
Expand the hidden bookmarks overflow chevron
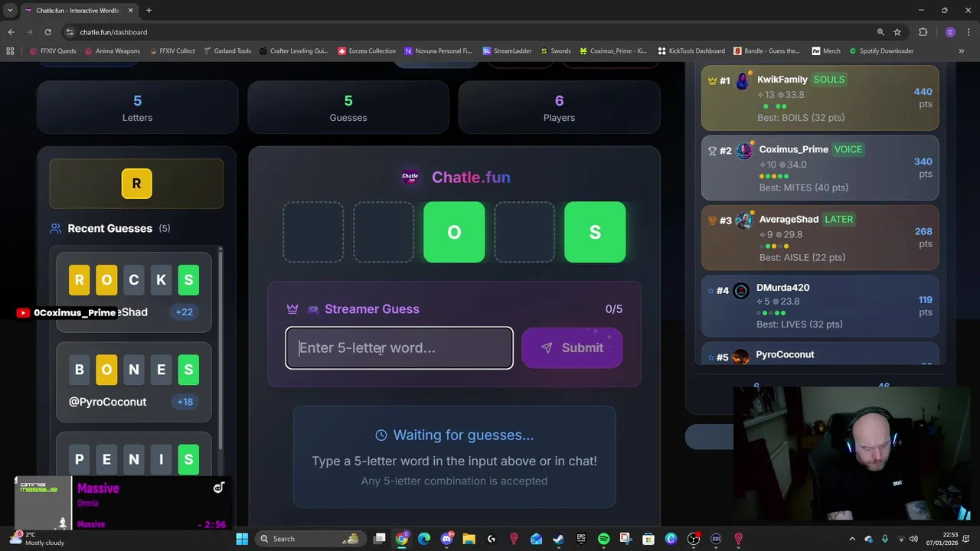(x=961, y=51)
